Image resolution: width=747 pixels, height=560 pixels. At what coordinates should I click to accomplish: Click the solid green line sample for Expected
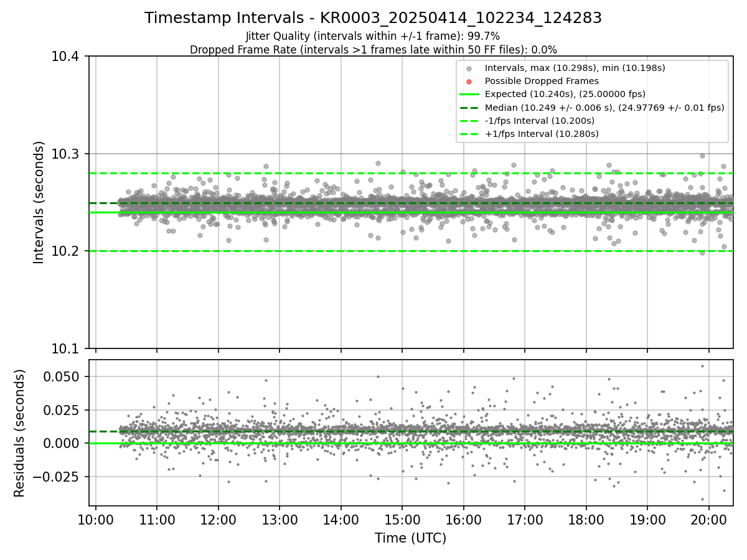[x=469, y=95]
